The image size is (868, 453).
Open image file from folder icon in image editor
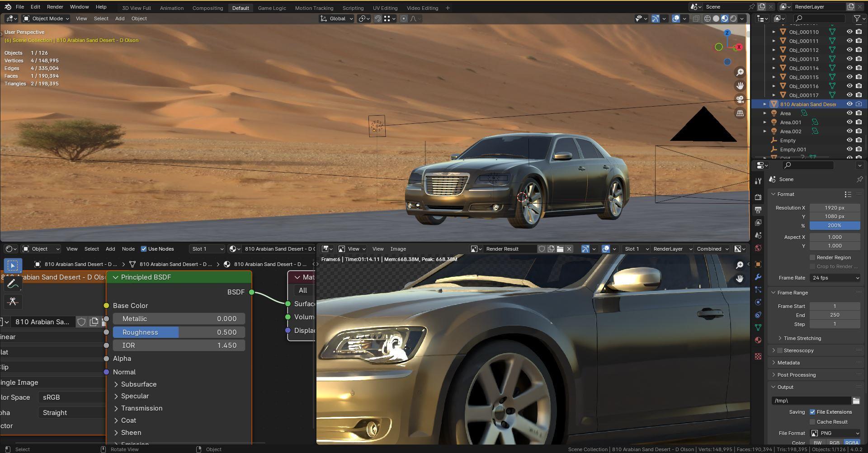[560, 249]
